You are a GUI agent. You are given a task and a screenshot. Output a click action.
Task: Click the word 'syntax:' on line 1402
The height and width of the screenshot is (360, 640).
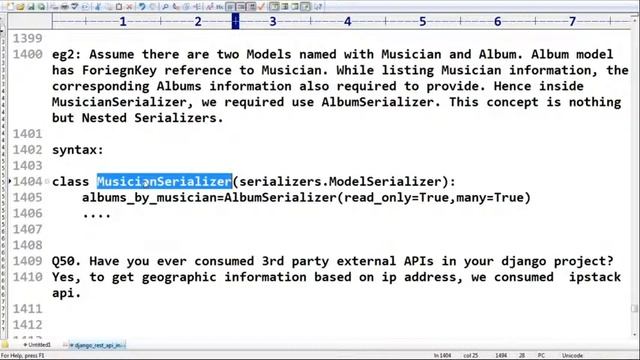pyautogui.click(x=78, y=150)
